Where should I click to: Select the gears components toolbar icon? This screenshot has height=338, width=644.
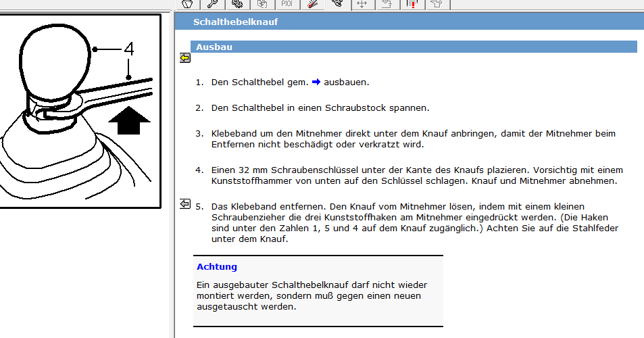tap(237, 4)
